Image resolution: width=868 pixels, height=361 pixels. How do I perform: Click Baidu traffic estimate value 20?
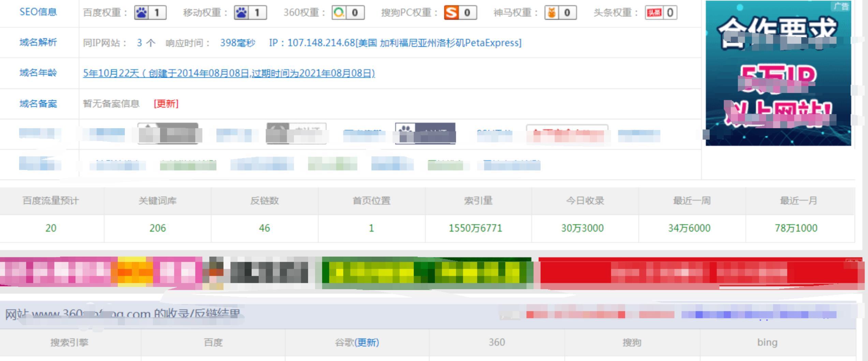[51, 228]
